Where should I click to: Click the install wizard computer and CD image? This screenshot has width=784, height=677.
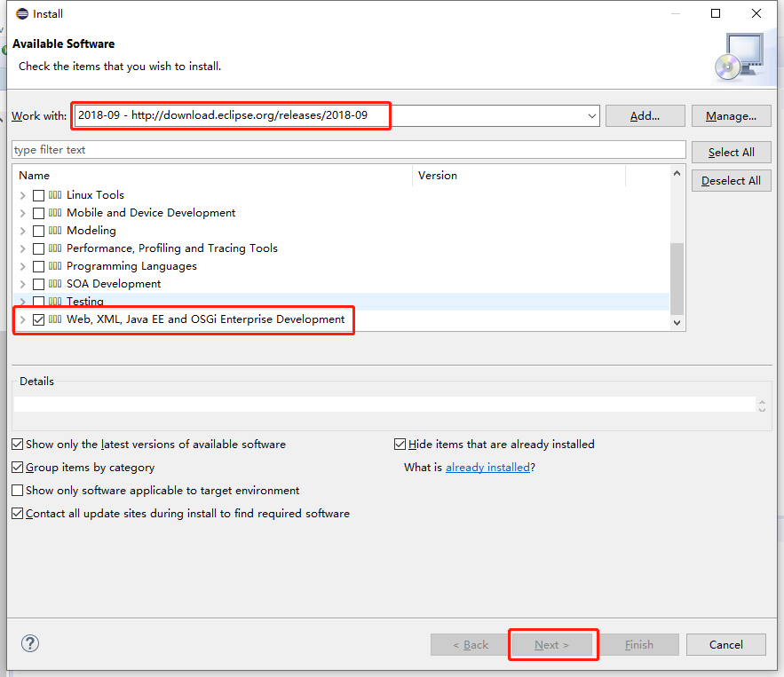[x=740, y=57]
